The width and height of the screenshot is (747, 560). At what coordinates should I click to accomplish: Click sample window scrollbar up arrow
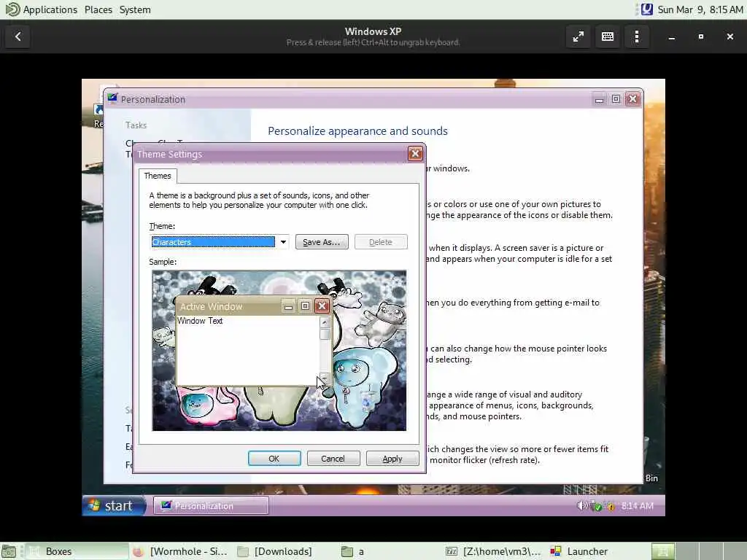click(x=325, y=322)
